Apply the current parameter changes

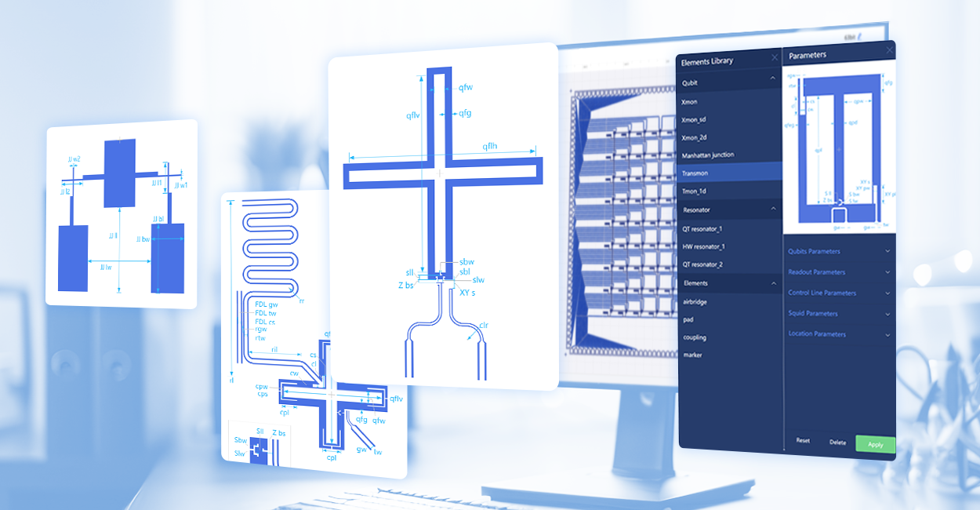(x=875, y=444)
